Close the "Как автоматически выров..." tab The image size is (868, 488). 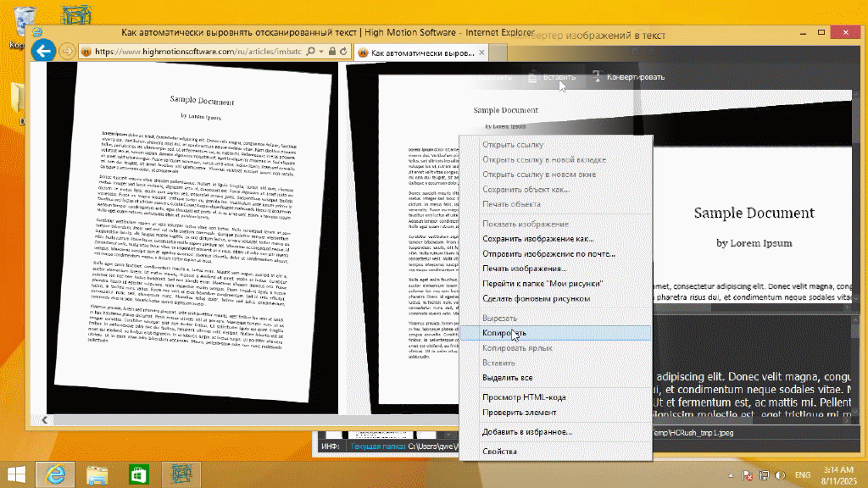coord(481,53)
